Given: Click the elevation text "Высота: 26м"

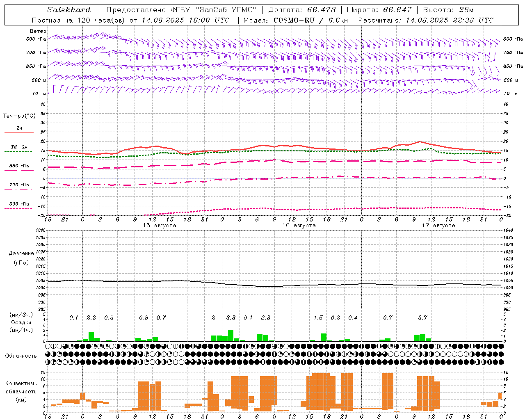Looking at the screenshot, I should pos(447,10).
